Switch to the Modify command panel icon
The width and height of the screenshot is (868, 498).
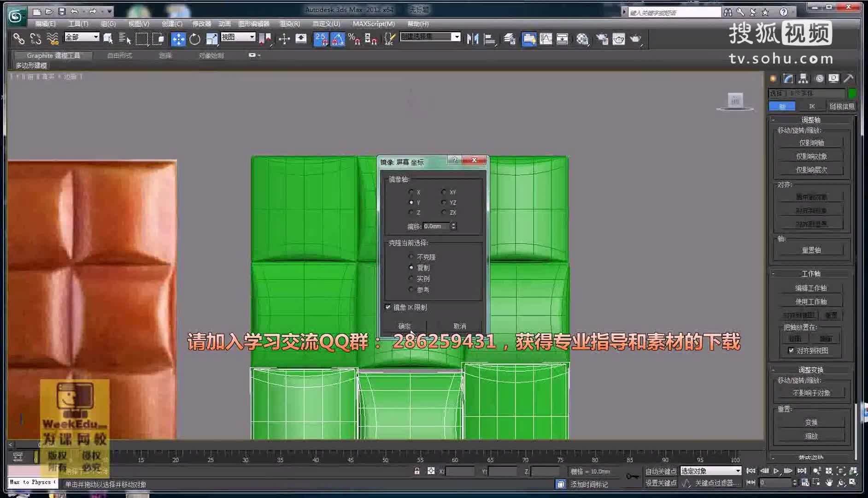pos(788,78)
